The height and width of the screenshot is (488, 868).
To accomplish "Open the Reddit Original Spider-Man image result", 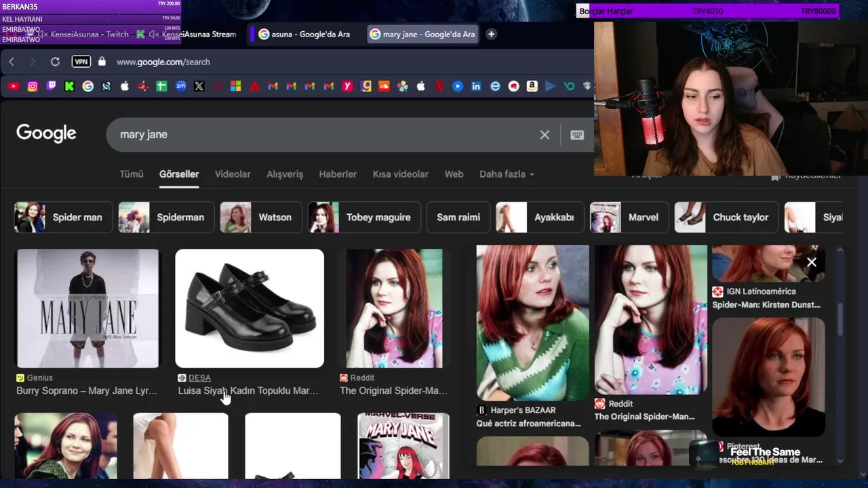I will pyautogui.click(x=394, y=308).
